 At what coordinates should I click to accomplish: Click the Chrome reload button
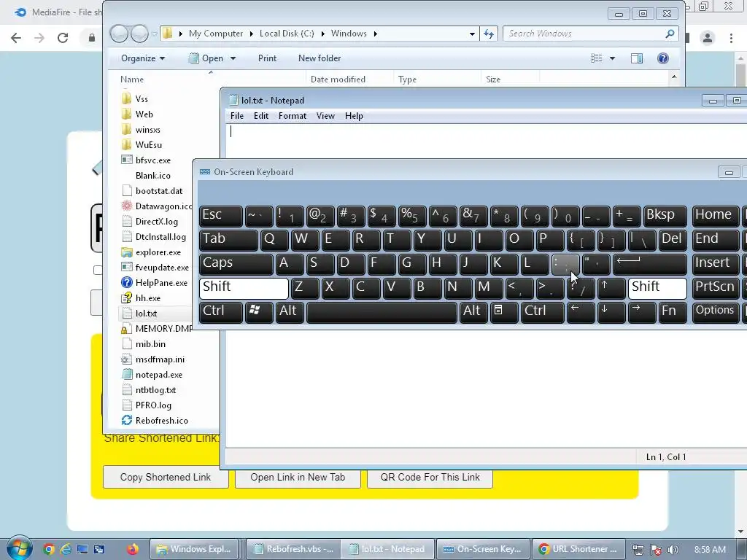click(x=63, y=38)
